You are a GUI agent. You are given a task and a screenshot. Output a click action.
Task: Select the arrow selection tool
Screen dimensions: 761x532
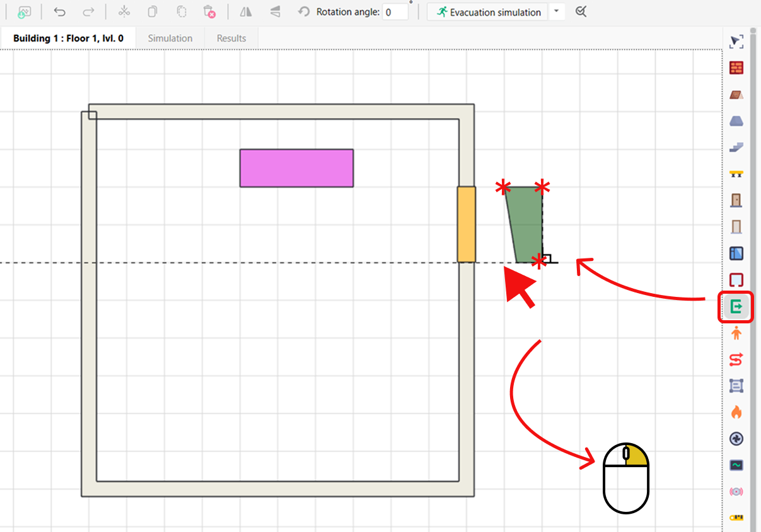tap(736, 41)
